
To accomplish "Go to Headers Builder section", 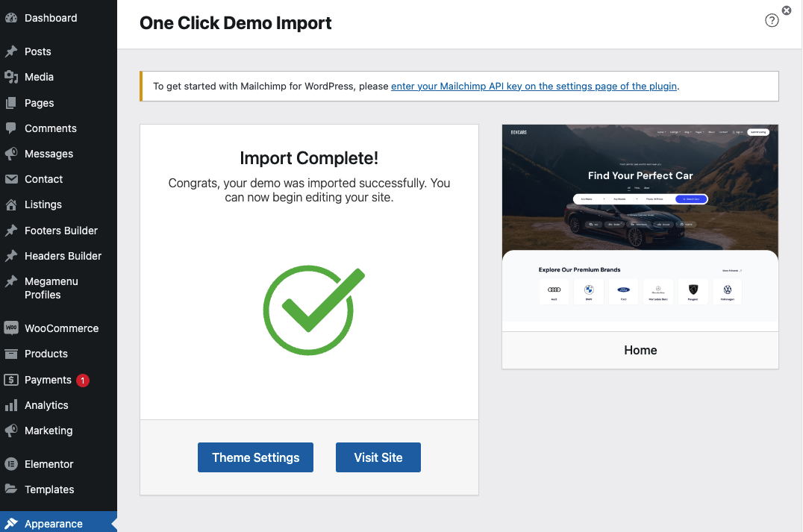I will click(63, 256).
